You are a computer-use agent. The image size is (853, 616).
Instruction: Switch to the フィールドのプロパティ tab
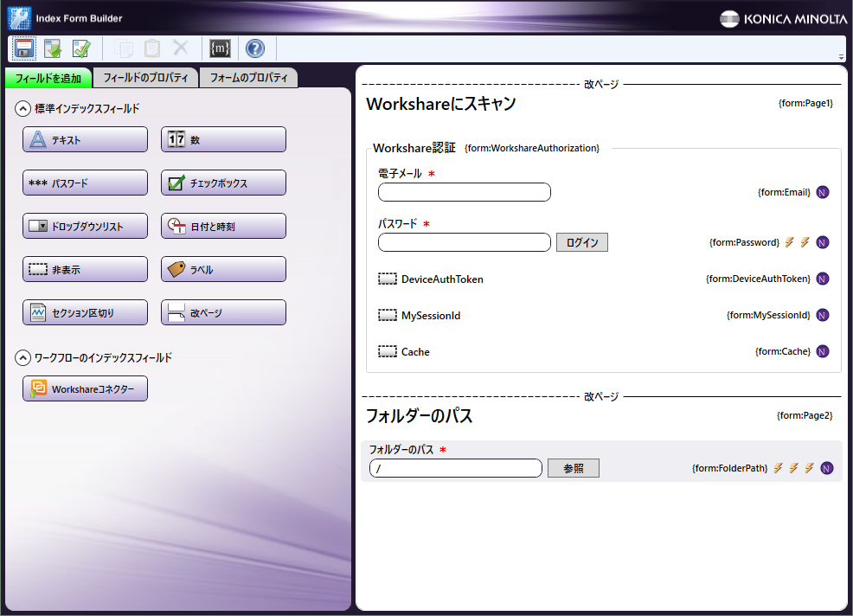145,78
